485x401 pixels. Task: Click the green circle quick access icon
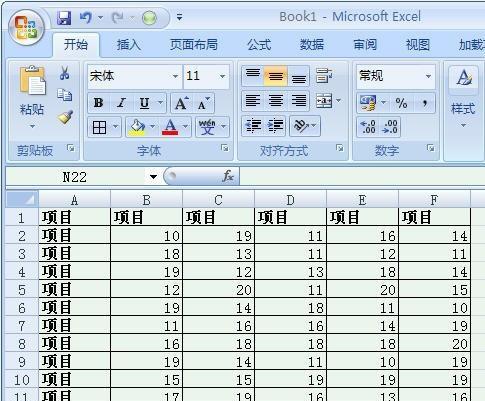(x=149, y=18)
